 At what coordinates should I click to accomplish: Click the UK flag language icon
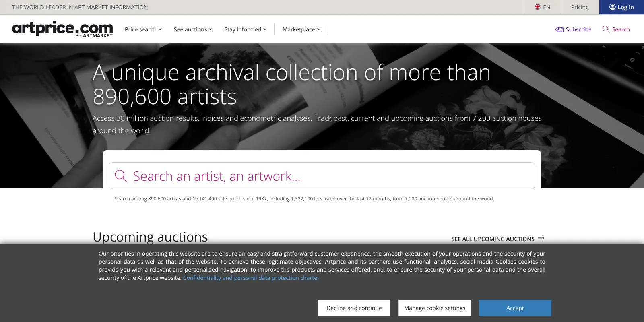click(537, 7)
